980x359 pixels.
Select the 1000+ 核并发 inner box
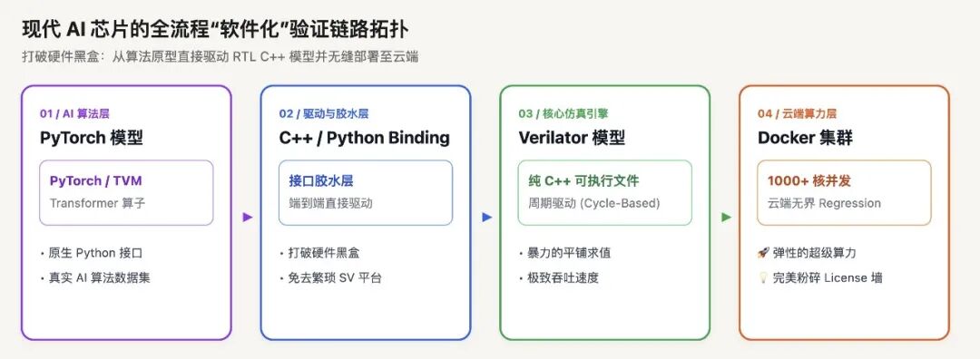(x=845, y=193)
